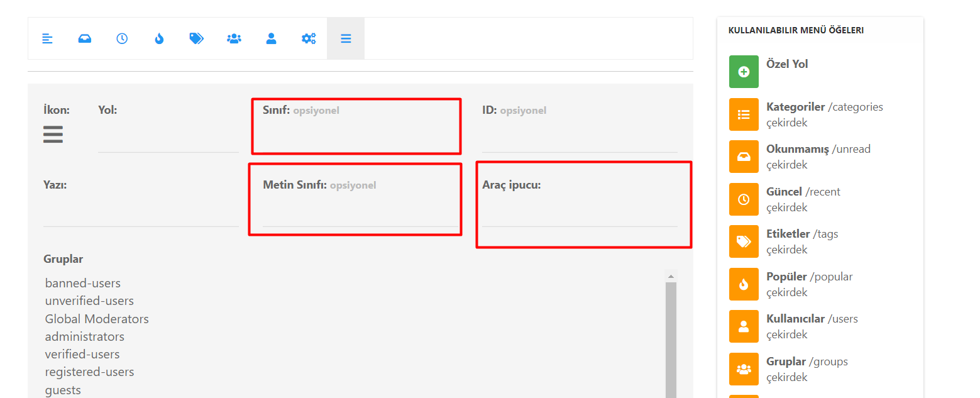Select the user icon in menu bar
This screenshot has height=398, width=980.
tap(271, 38)
